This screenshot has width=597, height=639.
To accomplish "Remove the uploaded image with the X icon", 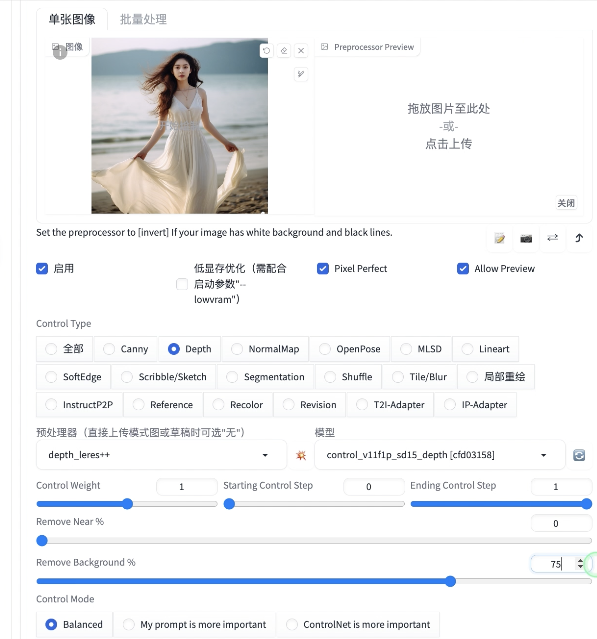I will coord(301,51).
